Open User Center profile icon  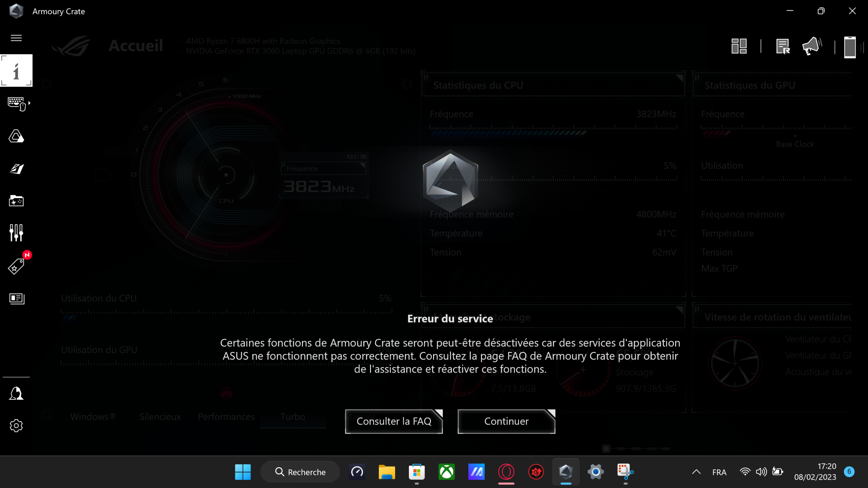[16, 394]
